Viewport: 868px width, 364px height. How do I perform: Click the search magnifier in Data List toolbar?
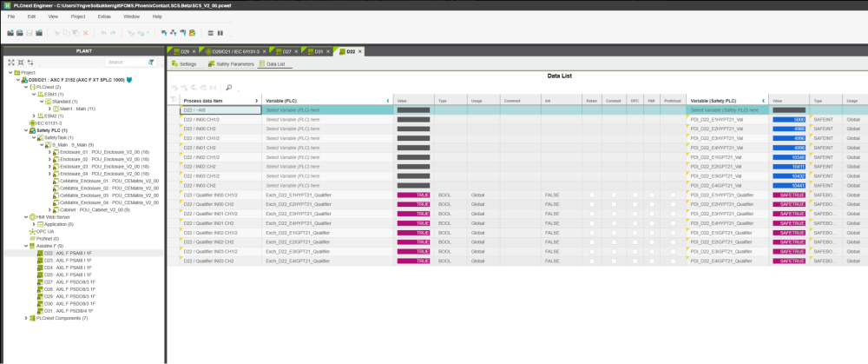pyautogui.click(x=228, y=88)
